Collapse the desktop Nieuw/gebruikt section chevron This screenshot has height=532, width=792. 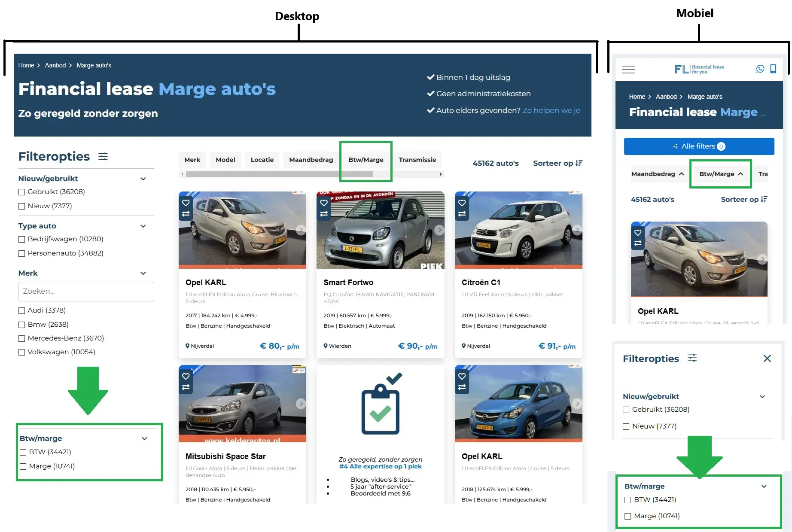coord(143,179)
